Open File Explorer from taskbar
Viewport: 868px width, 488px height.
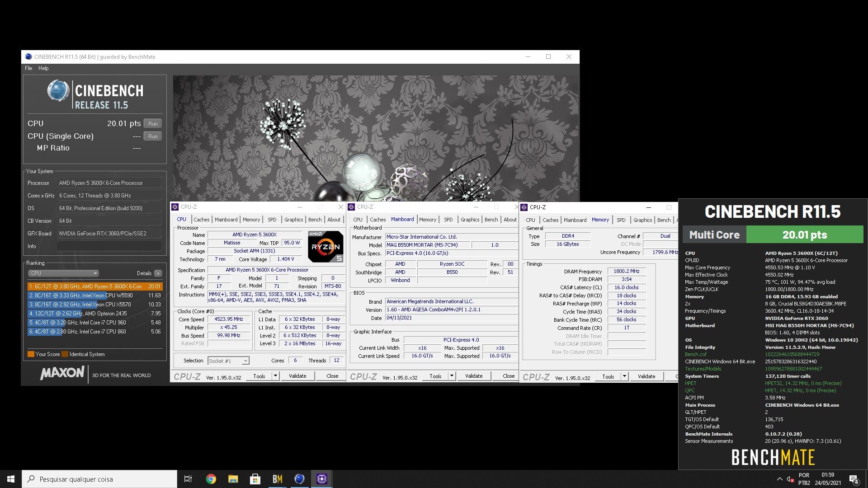point(233,479)
